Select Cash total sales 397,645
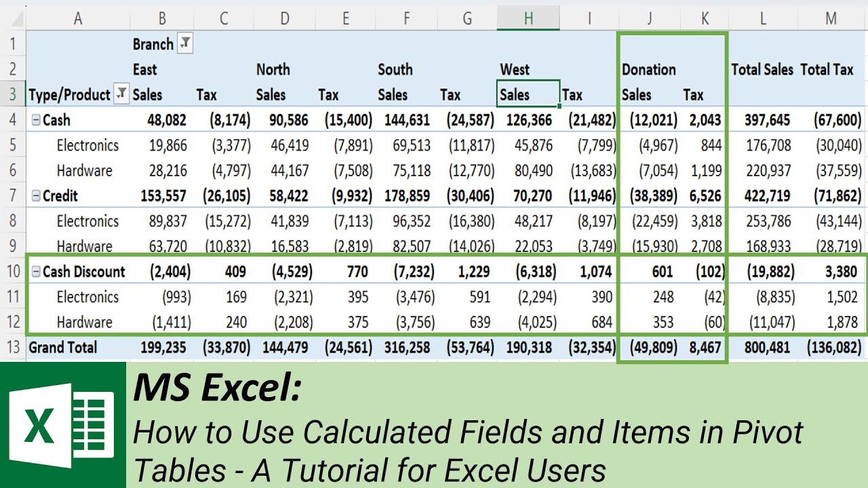Screen dimensions: 868x488 pyautogui.click(x=767, y=121)
